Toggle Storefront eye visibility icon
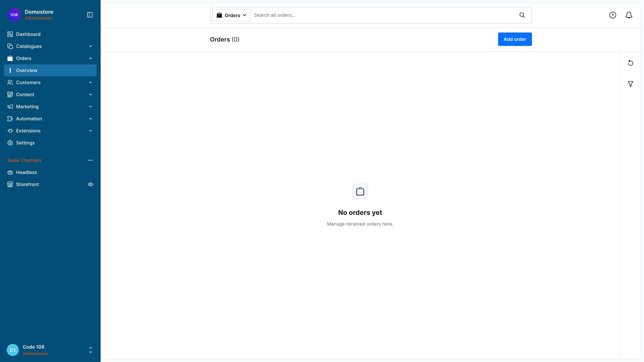 (91, 184)
